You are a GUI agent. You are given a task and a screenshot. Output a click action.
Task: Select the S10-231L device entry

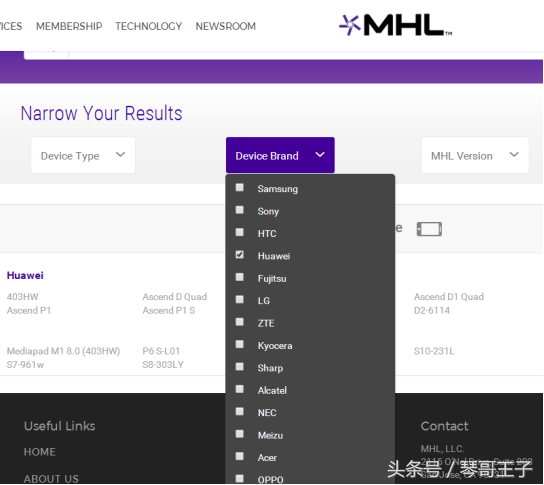[x=434, y=351]
